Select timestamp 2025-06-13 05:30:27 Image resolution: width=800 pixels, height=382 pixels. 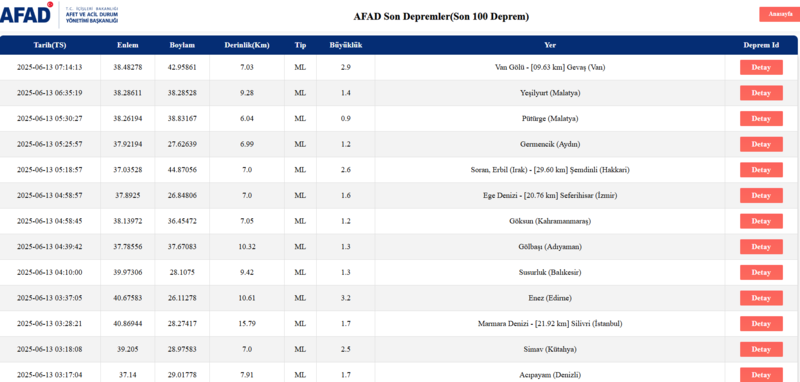(49, 118)
